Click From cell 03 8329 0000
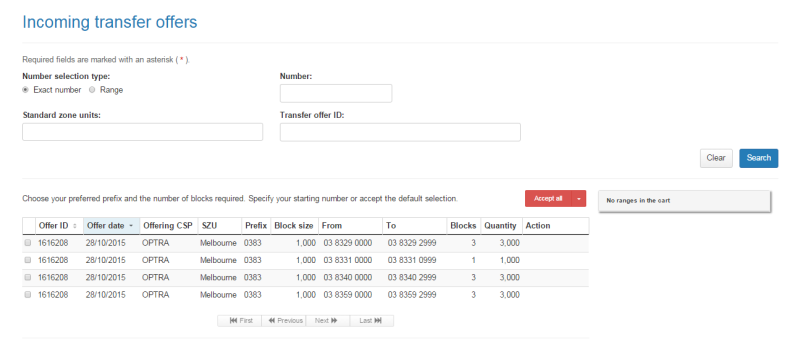The image size is (800, 363). 348,243
